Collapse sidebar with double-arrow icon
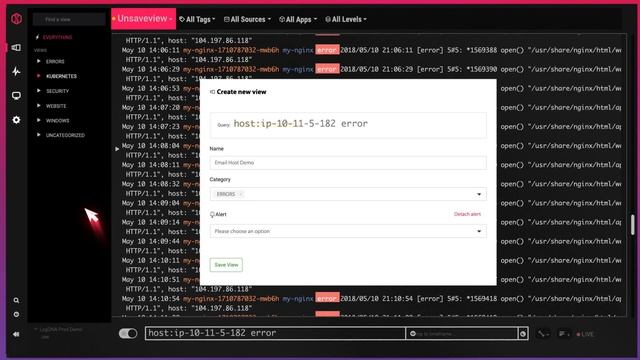The height and width of the screenshot is (360, 640). coord(16,334)
